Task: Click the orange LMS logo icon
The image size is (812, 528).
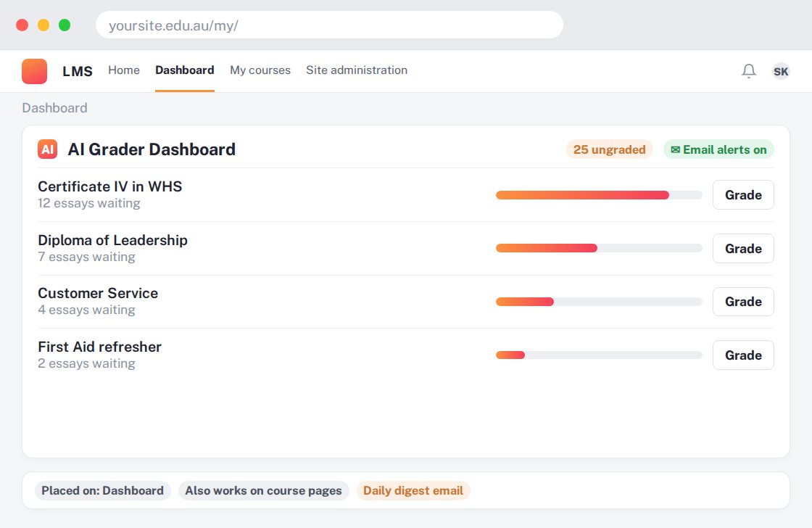Action: click(34, 71)
